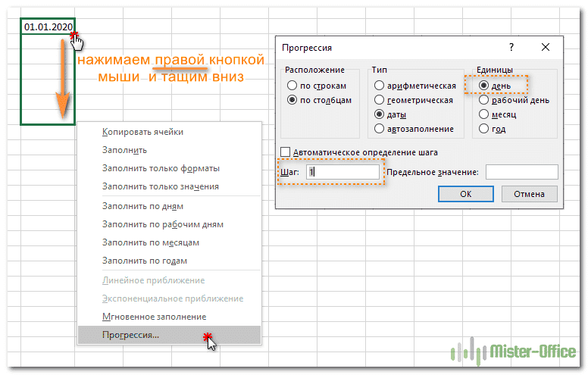The image size is (588, 375).
Task: Set date unit to 'год'
Action: click(484, 129)
